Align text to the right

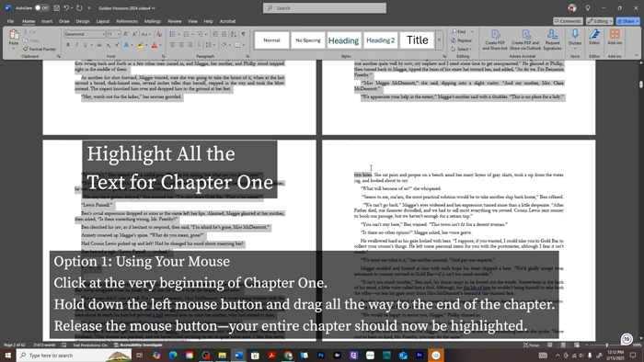pyautogui.click(x=190, y=45)
